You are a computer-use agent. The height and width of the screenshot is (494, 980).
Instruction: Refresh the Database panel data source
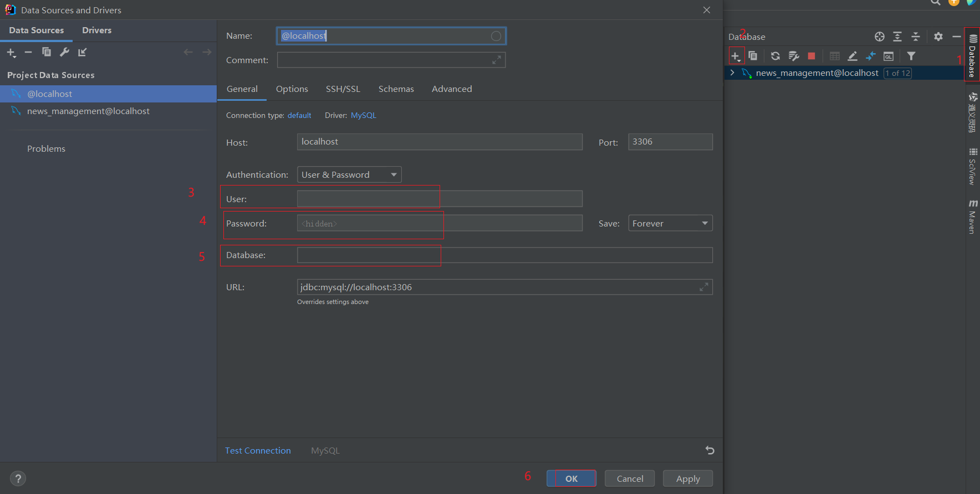(775, 56)
